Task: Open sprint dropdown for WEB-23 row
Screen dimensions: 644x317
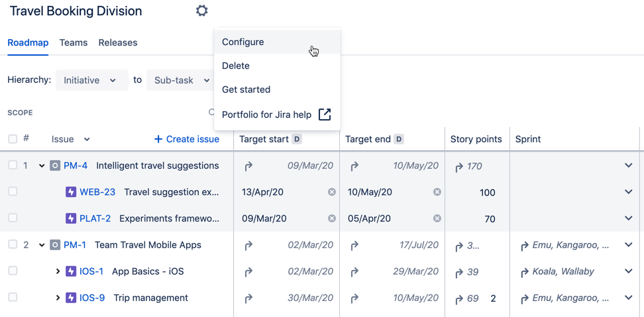Action: (x=628, y=191)
